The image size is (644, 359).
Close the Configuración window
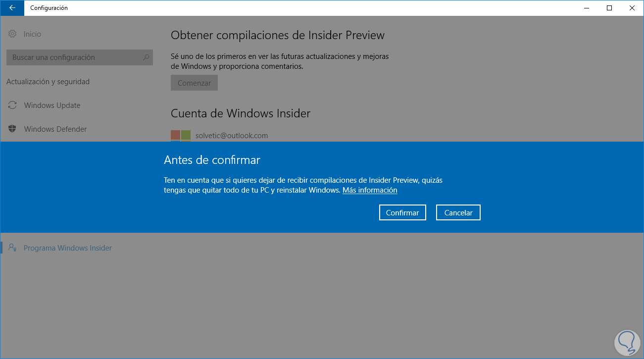click(632, 8)
